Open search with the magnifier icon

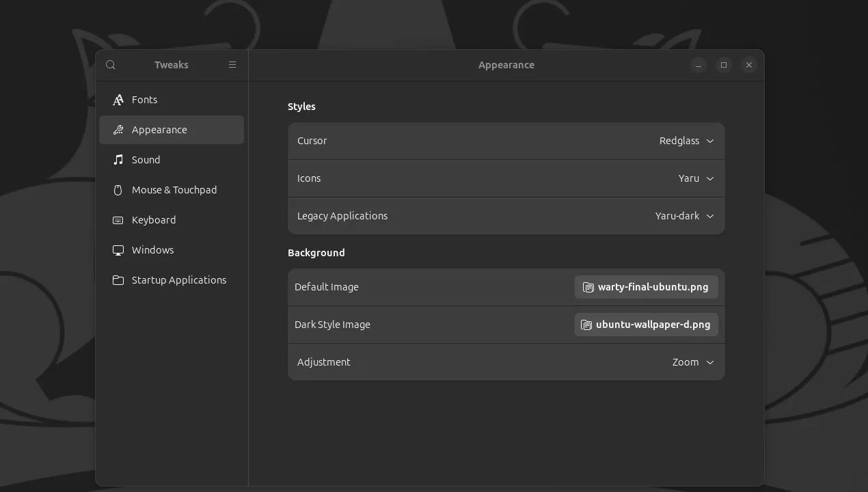[x=110, y=64]
